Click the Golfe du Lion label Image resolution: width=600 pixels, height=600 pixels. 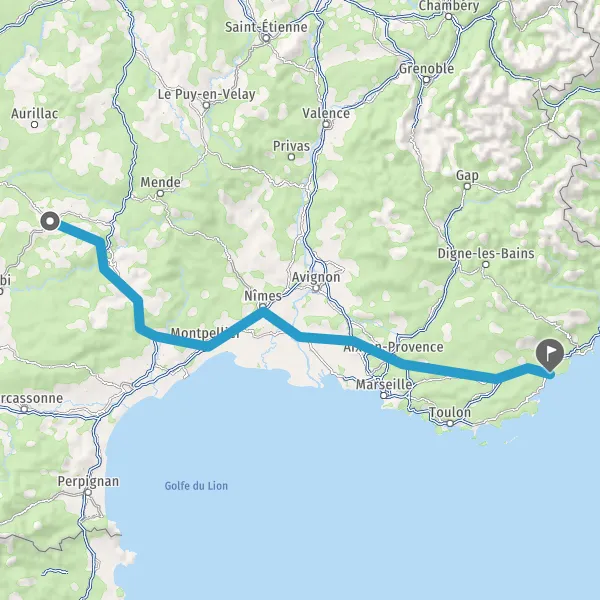coord(196,486)
